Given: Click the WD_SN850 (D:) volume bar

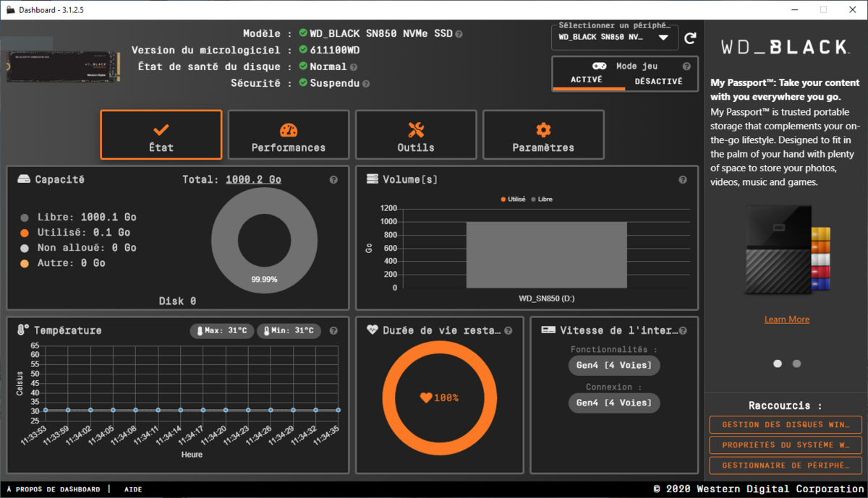Looking at the screenshot, I should (x=546, y=254).
